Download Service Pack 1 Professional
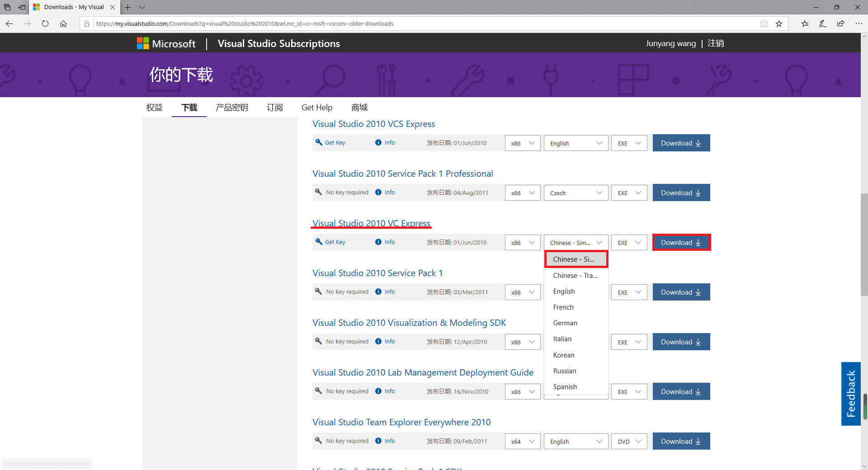The image size is (868, 470). click(x=681, y=193)
